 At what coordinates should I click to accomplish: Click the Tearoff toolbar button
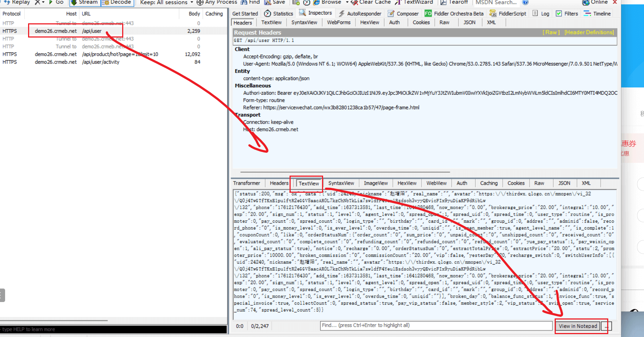tap(454, 2)
